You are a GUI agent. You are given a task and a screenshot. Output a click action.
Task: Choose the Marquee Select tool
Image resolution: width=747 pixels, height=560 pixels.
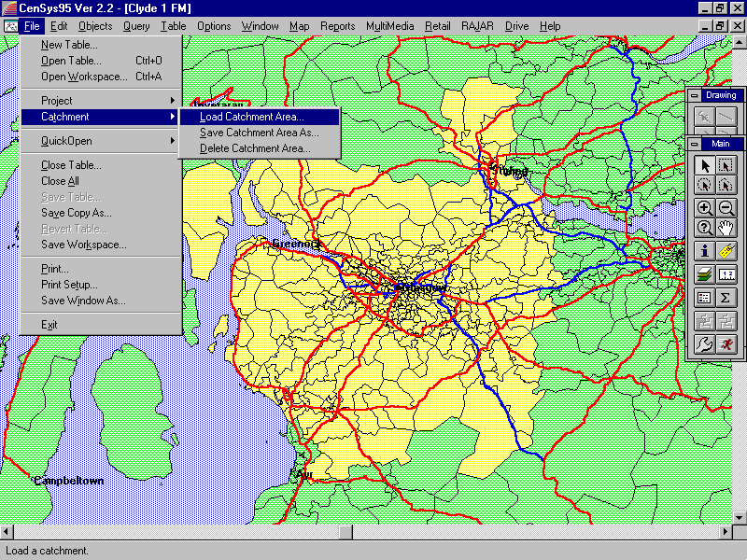(x=726, y=165)
